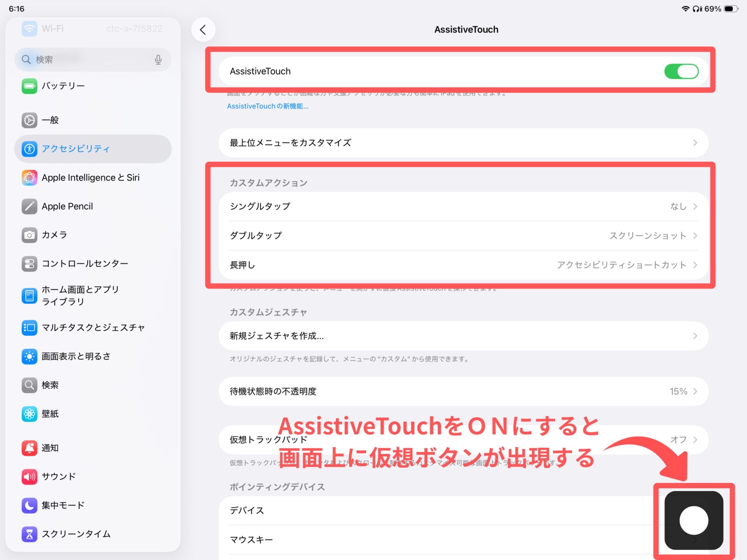Screen dimensions: 747x560
Task: Tap the floating AssistiveTouch virtual button
Action: (x=693, y=520)
